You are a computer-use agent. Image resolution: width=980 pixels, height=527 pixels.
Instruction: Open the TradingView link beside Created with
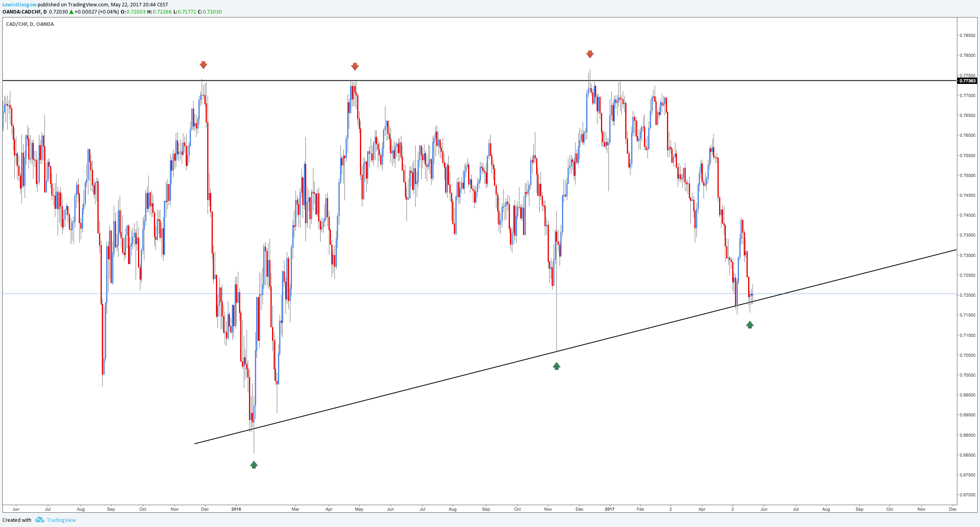[61, 520]
